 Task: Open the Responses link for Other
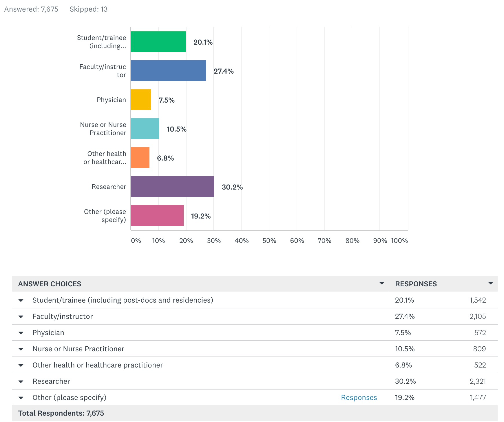coord(359,397)
